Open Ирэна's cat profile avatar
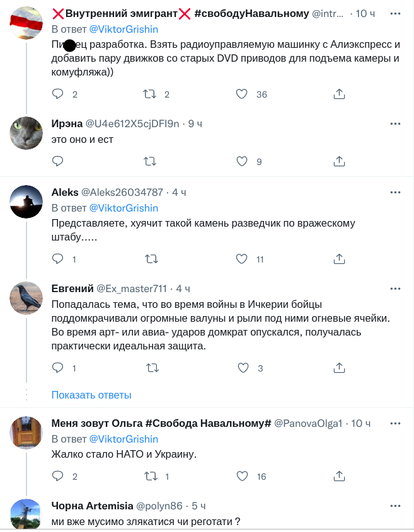The height and width of the screenshot is (532, 414). tap(26, 132)
